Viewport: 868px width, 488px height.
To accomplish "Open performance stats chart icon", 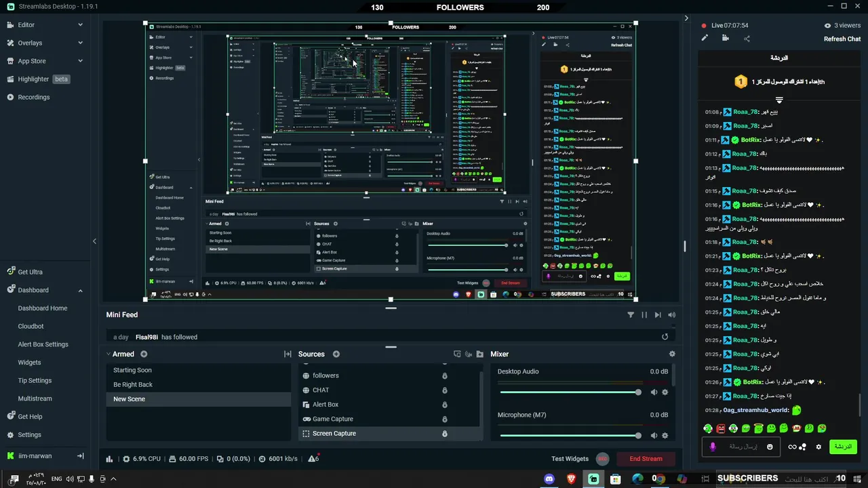I will [x=110, y=459].
